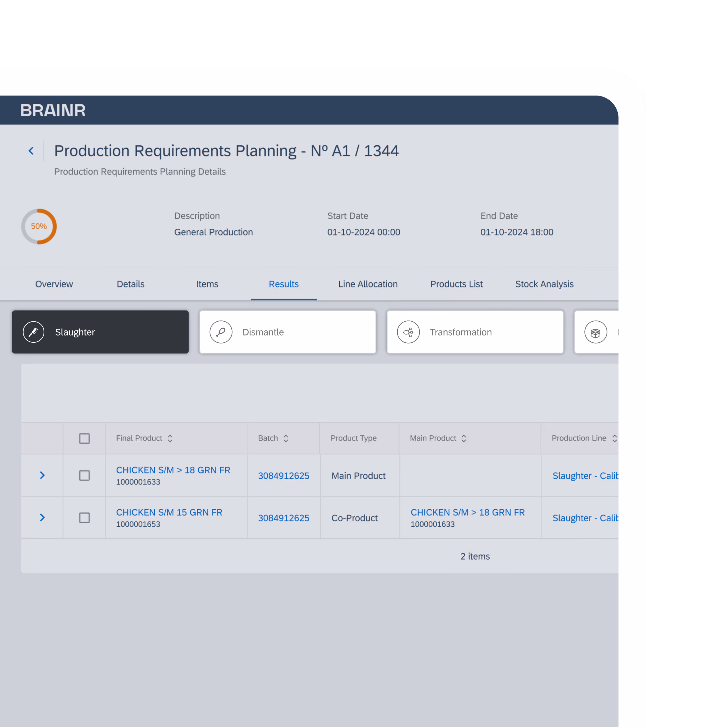
Task: Check the CHICKEN S/M 15 GRN FR row
Action: [84, 518]
